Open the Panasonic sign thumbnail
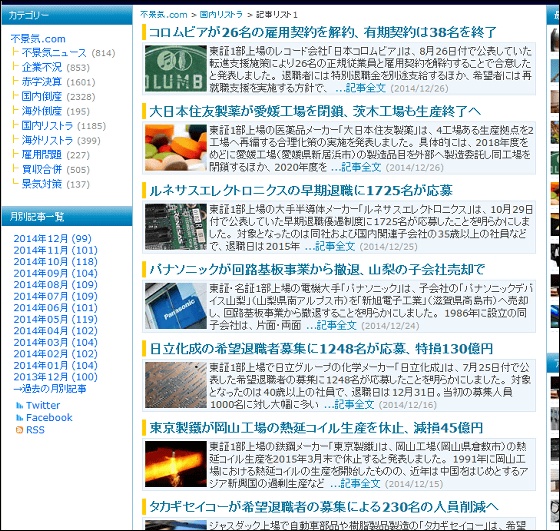The height and width of the screenshot is (531, 560). 176,306
